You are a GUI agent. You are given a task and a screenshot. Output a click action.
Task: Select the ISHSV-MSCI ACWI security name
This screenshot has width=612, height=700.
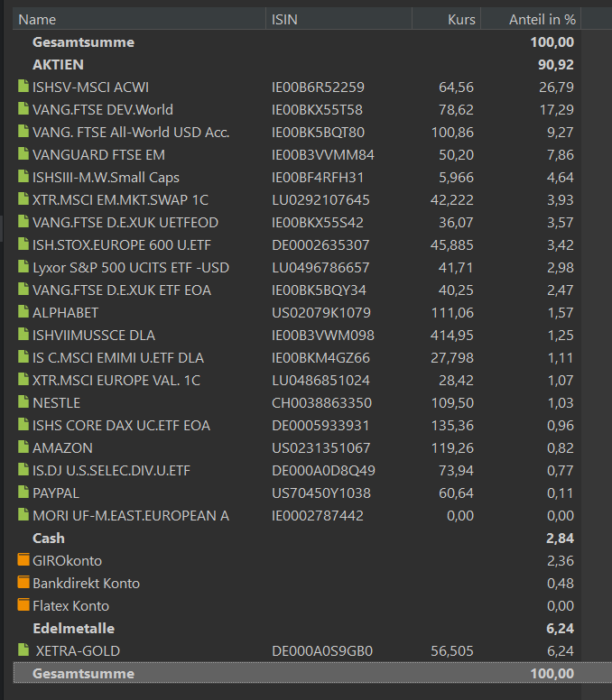click(x=90, y=87)
